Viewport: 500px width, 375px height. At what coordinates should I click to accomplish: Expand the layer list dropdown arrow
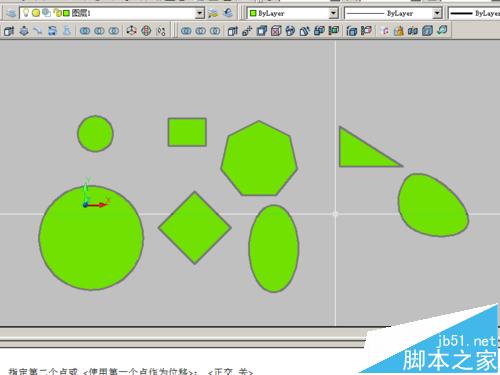pyautogui.click(x=199, y=13)
